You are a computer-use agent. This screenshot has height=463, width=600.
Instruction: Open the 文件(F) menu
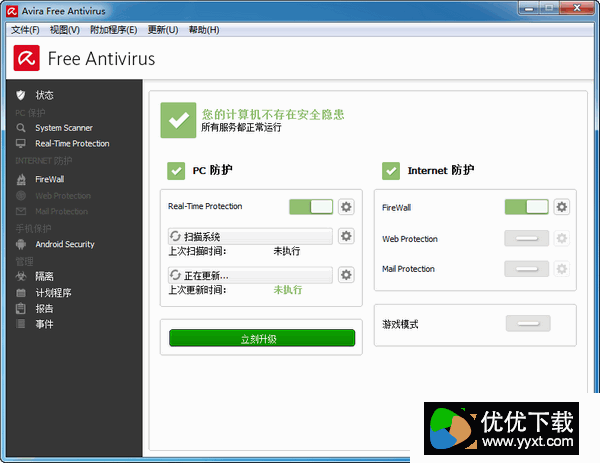(x=25, y=30)
